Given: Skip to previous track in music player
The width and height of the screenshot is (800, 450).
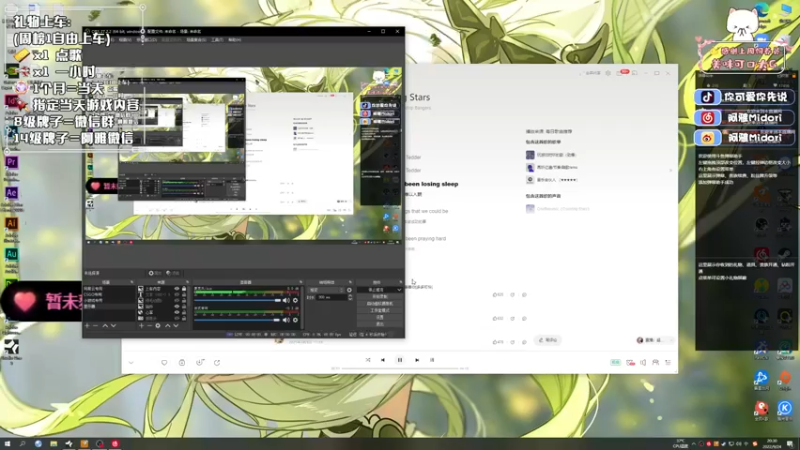Looking at the screenshot, I should [383, 360].
